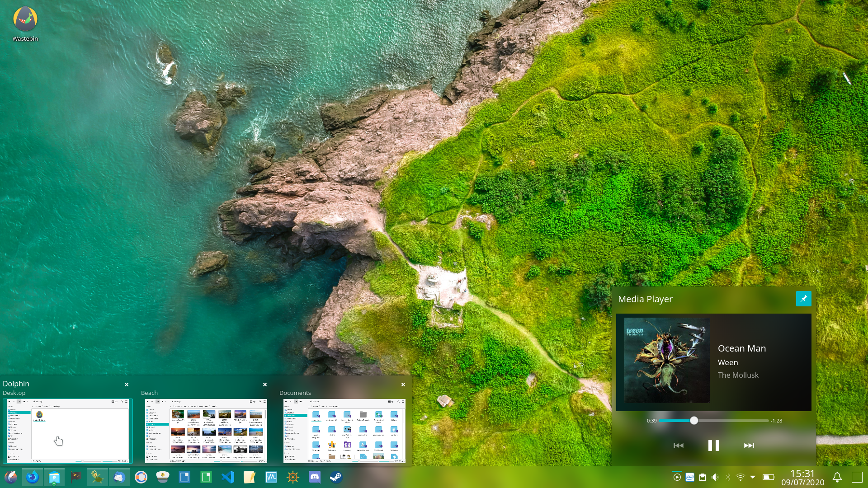Click The Mollusk album cover art
Viewport: 868px width, 488px height.
(x=667, y=360)
